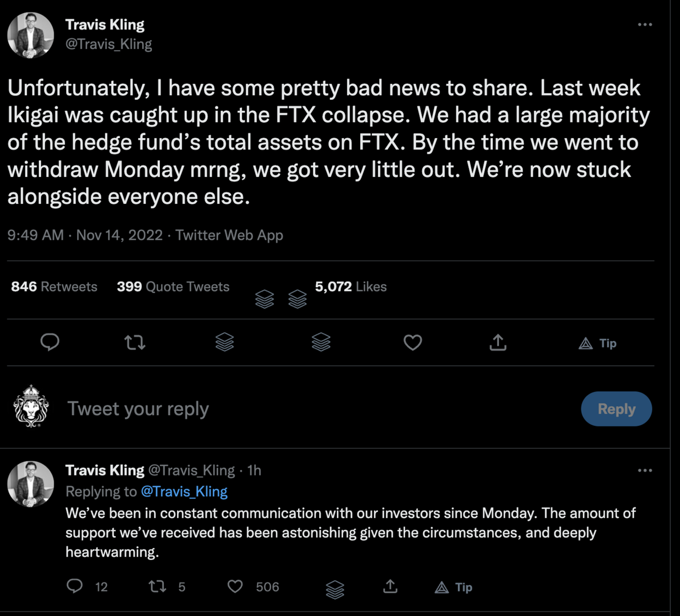Image resolution: width=680 pixels, height=616 pixels.
Task: Click the Tip icon on main tweet
Action: point(597,343)
